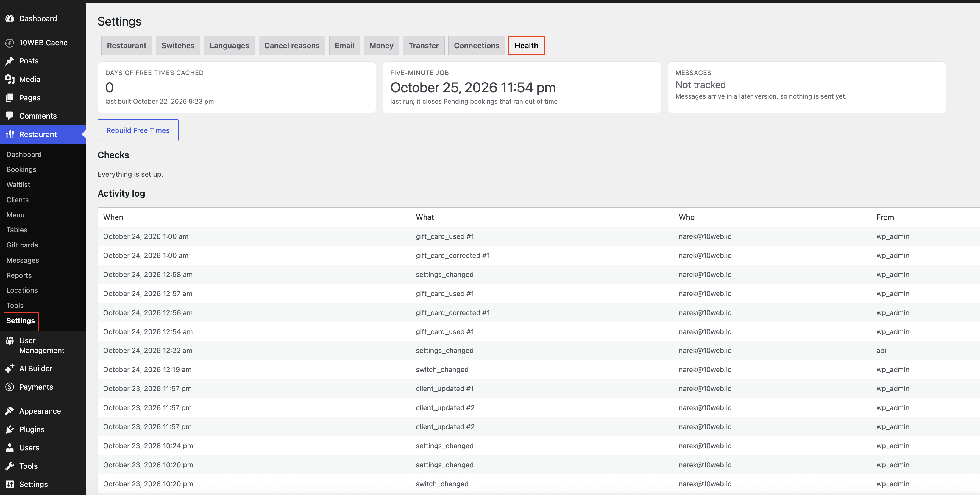The width and height of the screenshot is (980, 495).
Task: Select 'switch_changed' at 12:19 am entry
Action: tap(442, 369)
